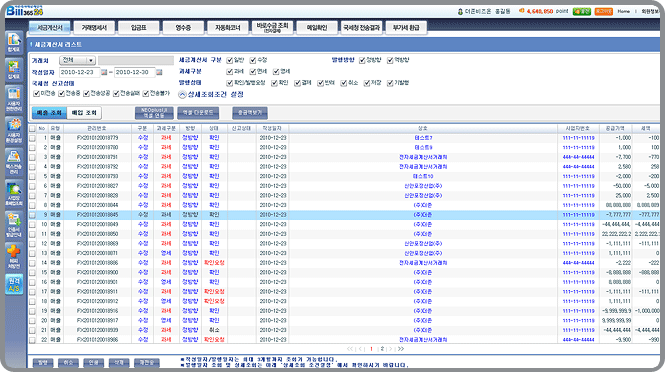The height and width of the screenshot is (372, 665).
Task: Switch to the 입금표 tab
Action: [x=139, y=28]
